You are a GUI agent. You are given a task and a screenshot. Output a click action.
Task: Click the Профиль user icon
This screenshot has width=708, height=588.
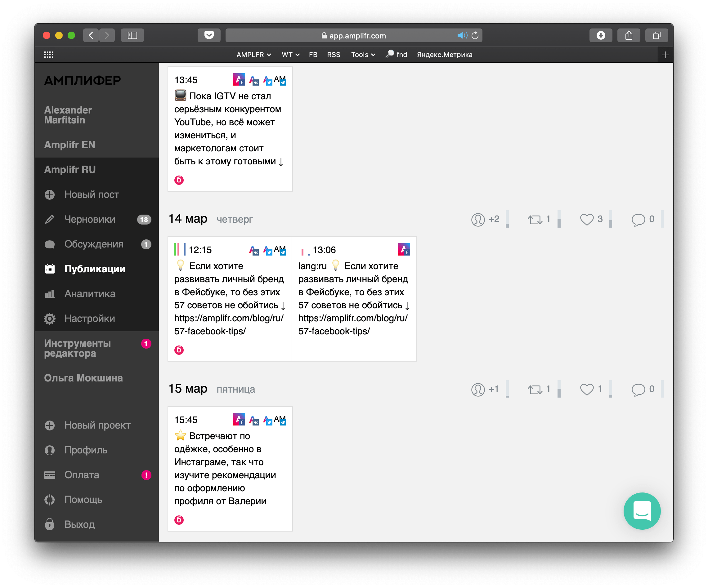click(x=50, y=450)
